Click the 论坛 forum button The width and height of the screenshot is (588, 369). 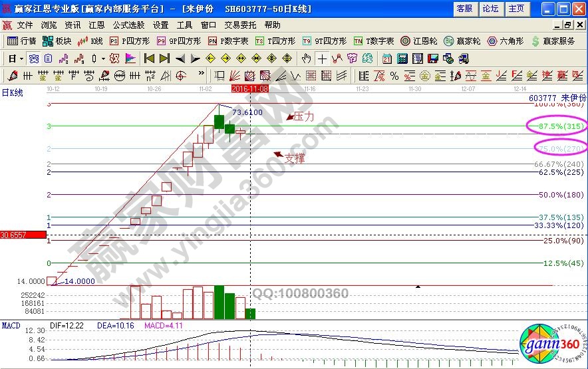490,9
